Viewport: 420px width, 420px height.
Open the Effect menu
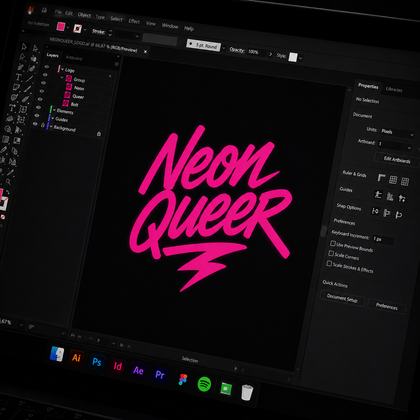[x=134, y=21]
